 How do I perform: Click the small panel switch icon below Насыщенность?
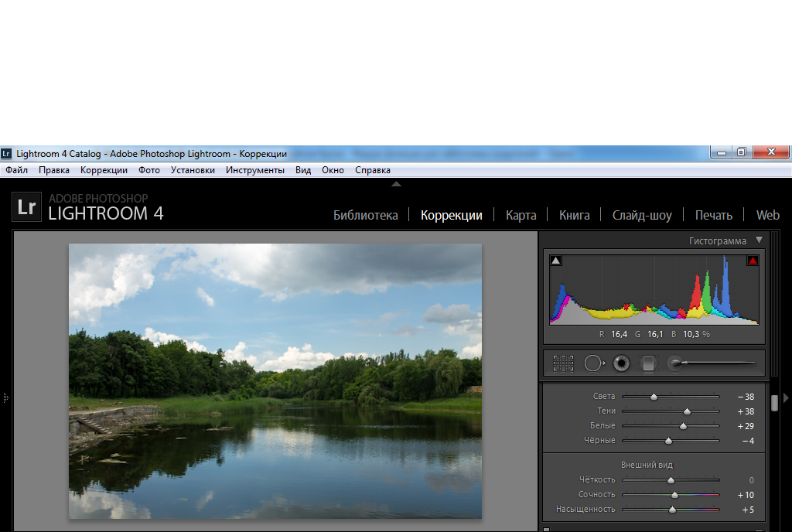[547, 530]
